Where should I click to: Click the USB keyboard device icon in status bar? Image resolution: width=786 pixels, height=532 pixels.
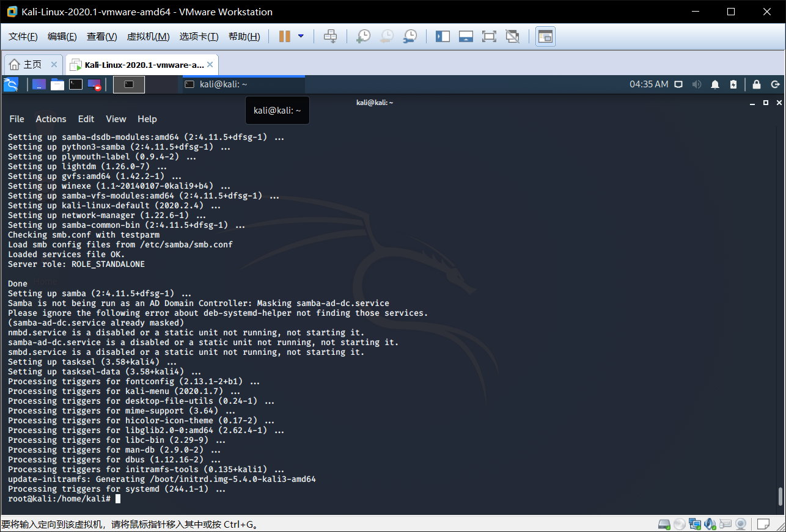[x=725, y=524]
